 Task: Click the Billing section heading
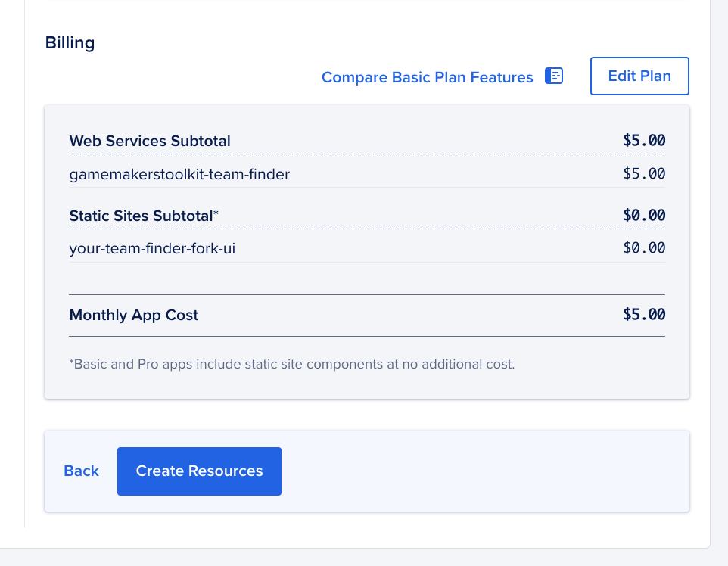click(70, 42)
